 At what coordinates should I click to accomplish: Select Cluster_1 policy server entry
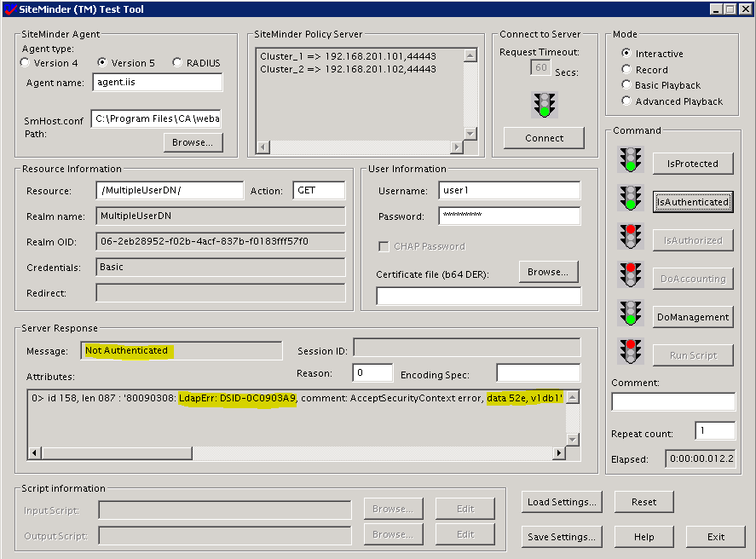pyautogui.click(x=348, y=56)
